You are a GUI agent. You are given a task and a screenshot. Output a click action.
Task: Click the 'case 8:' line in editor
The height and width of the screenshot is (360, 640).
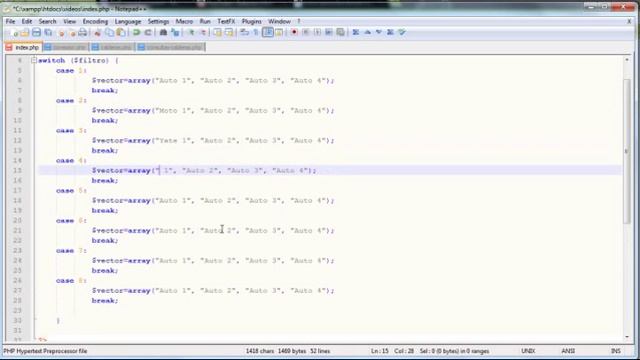click(71, 281)
